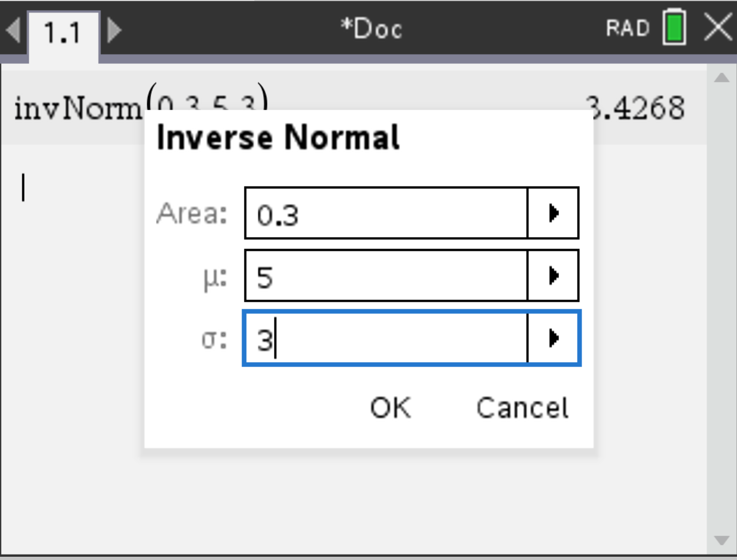Click the Inverse Normal dialog title
The width and height of the screenshot is (737, 560).
278,137
